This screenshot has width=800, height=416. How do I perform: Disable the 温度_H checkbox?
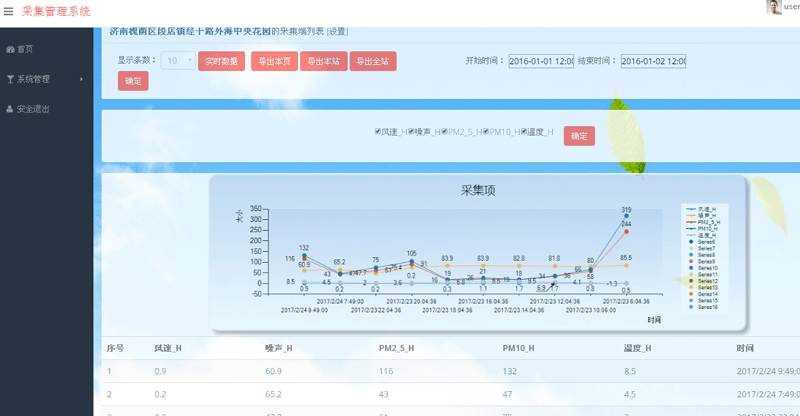coord(523,132)
